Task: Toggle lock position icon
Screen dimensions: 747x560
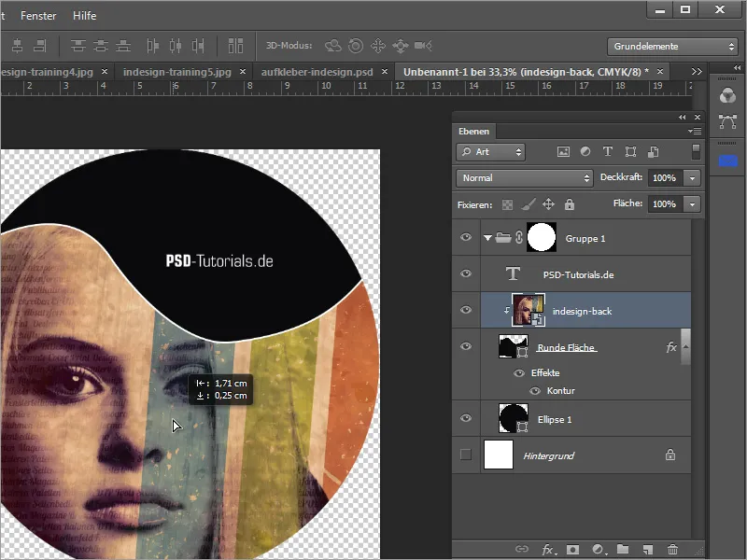Action: point(548,204)
